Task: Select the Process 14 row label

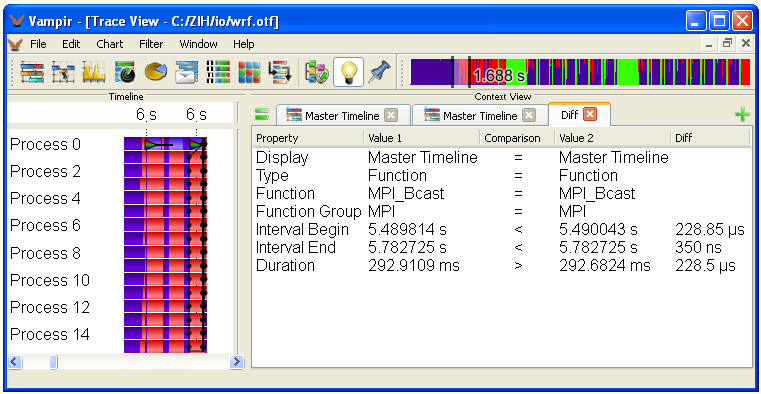Action: coord(50,335)
